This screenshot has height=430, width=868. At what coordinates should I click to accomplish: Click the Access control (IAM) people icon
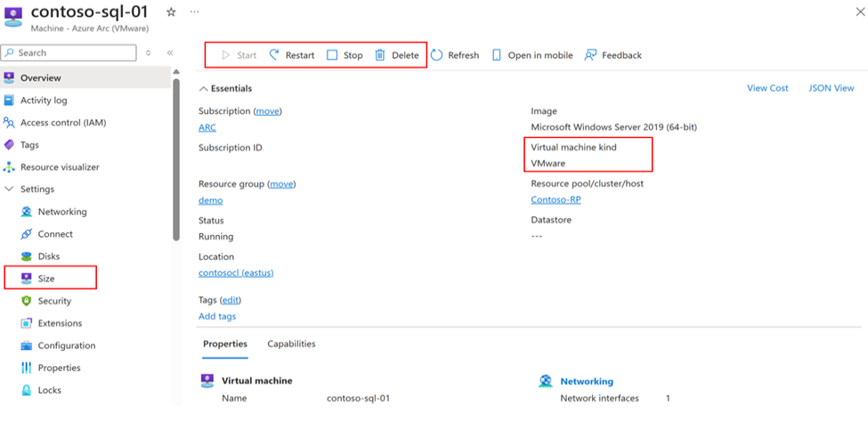[9, 122]
